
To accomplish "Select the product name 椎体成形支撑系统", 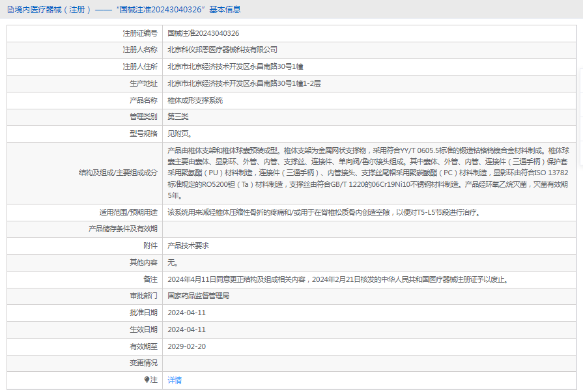I will [195, 100].
